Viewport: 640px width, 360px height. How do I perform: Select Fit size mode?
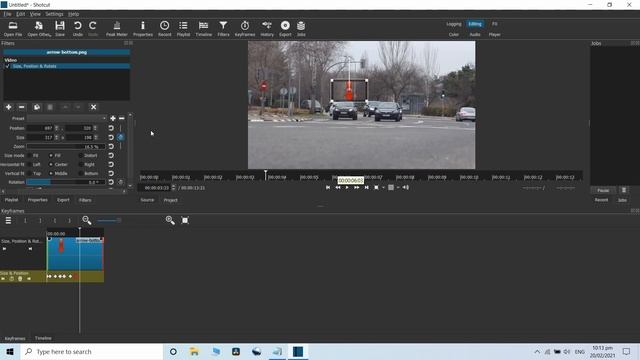pos(33,156)
